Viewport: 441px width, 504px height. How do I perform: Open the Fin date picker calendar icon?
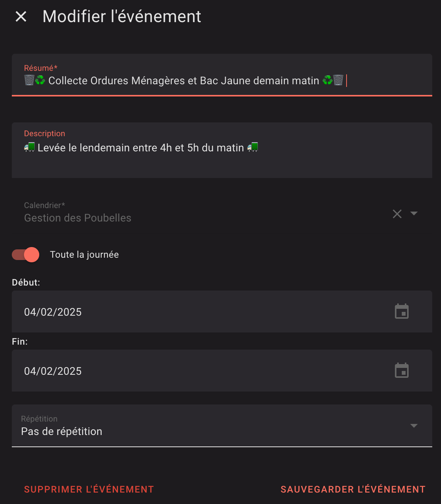point(401,371)
